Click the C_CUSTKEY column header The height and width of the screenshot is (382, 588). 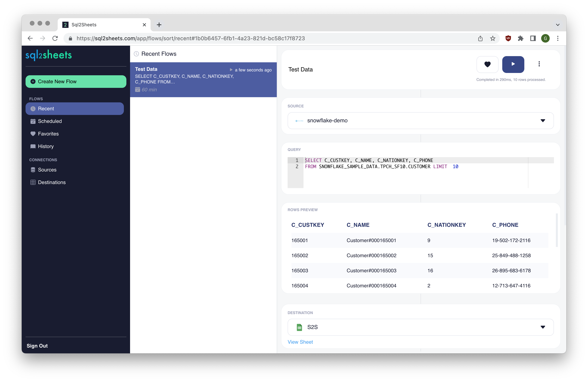tap(308, 225)
